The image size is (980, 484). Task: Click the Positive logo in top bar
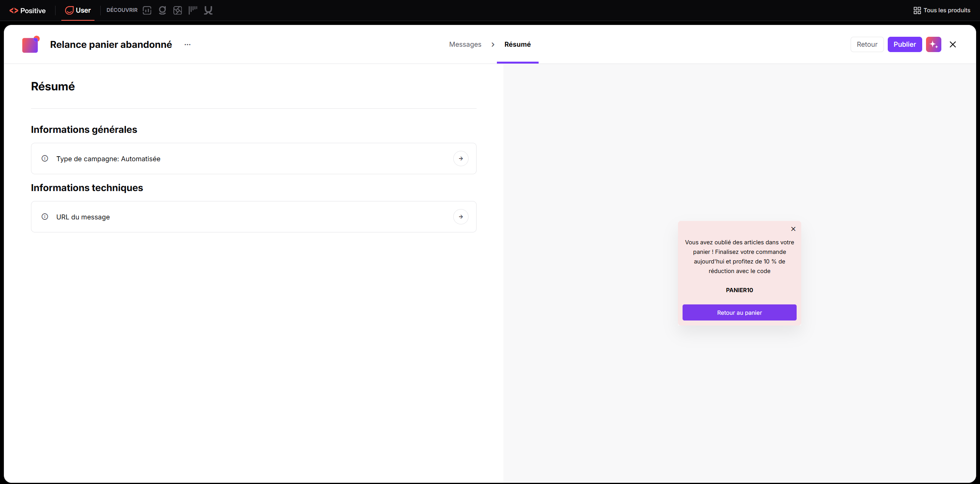pyautogui.click(x=28, y=10)
